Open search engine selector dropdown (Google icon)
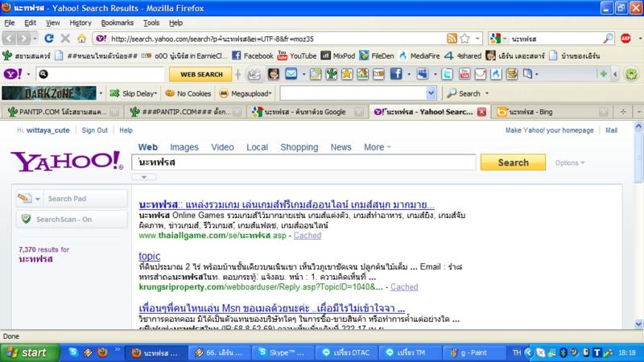 point(498,39)
